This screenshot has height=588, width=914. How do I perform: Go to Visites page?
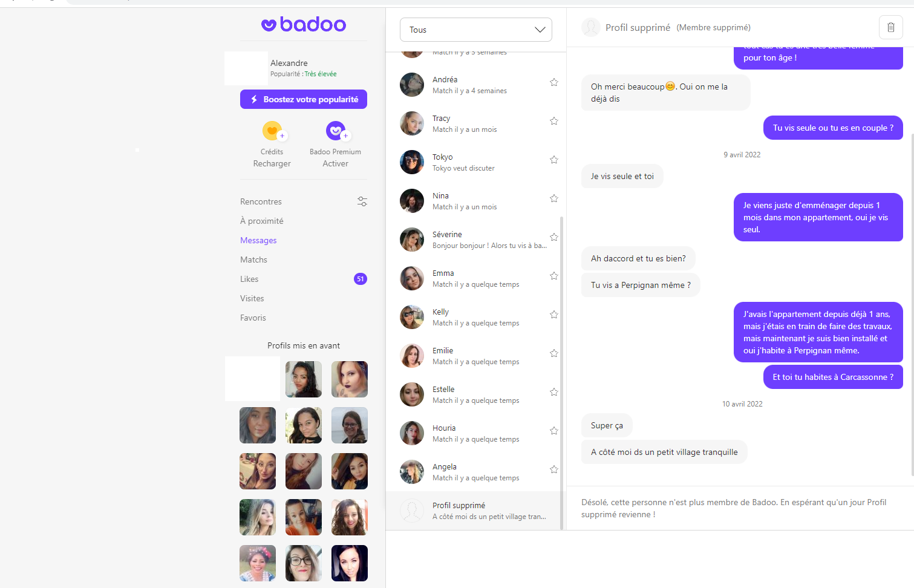[252, 298]
